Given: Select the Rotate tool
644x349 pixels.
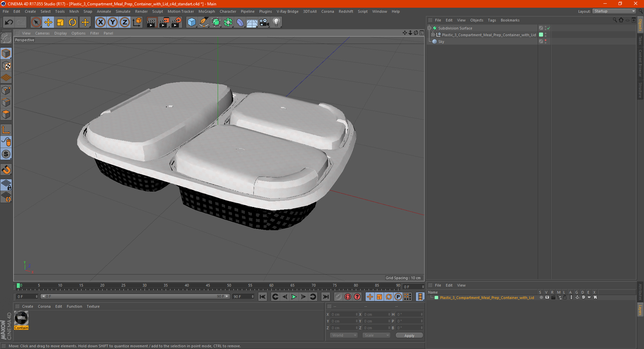Looking at the screenshot, I should [x=72, y=22].
